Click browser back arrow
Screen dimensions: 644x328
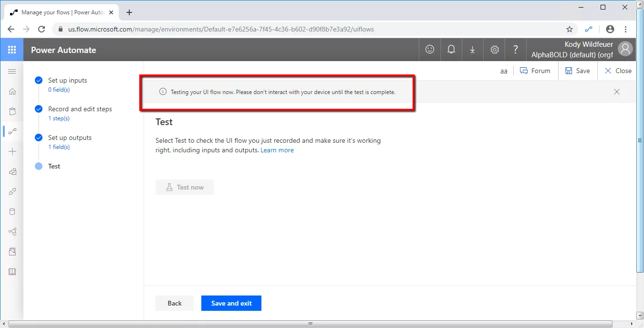pos(11,29)
